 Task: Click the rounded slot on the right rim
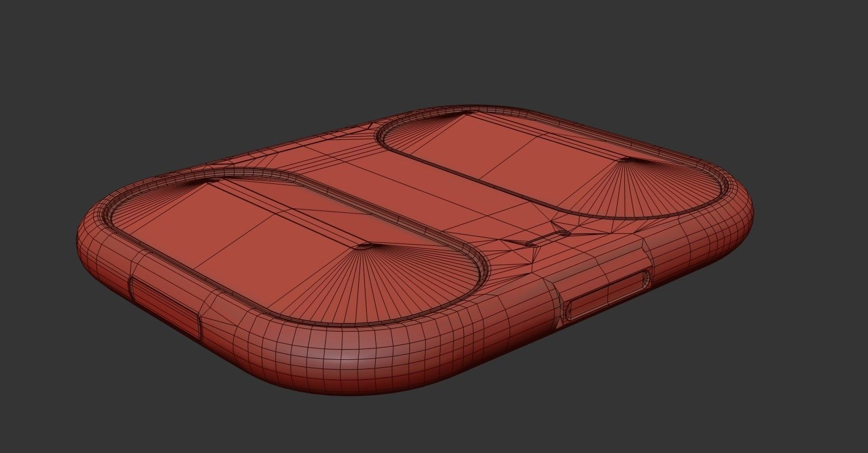click(x=609, y=295)
